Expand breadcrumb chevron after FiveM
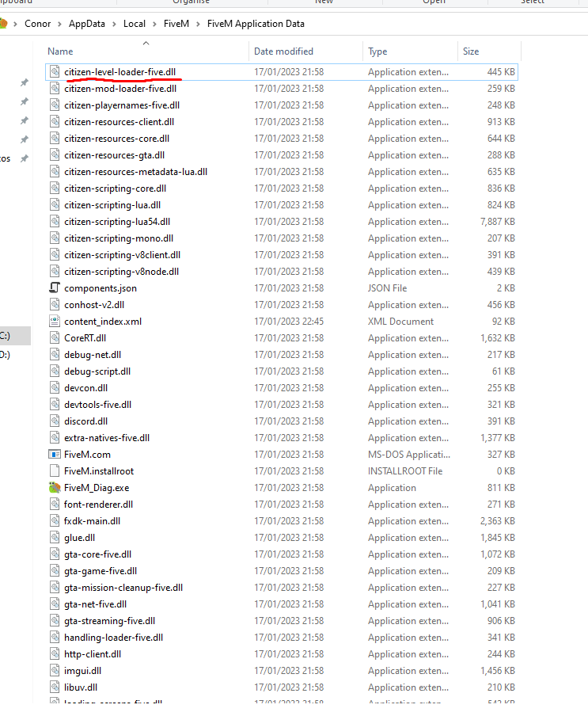This screenshot has width=588, height=716. (198, 24)
